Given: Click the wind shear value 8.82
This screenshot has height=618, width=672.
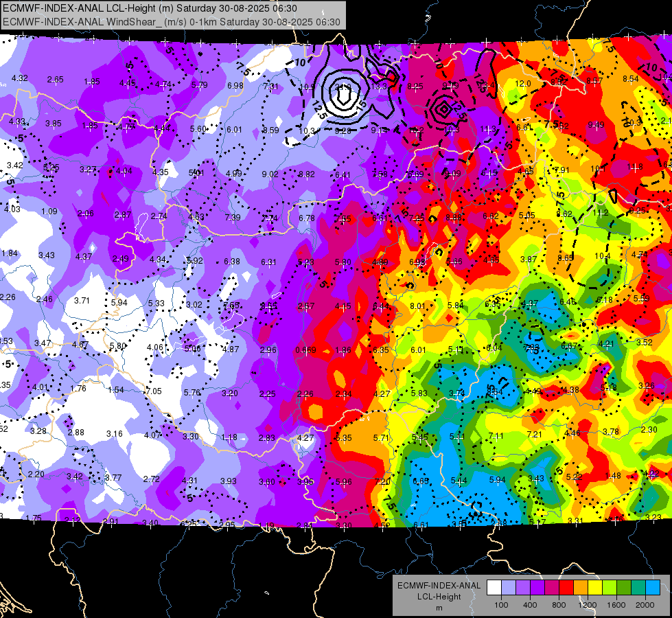Looking at the screenshot, I should [x=306, y=174].
